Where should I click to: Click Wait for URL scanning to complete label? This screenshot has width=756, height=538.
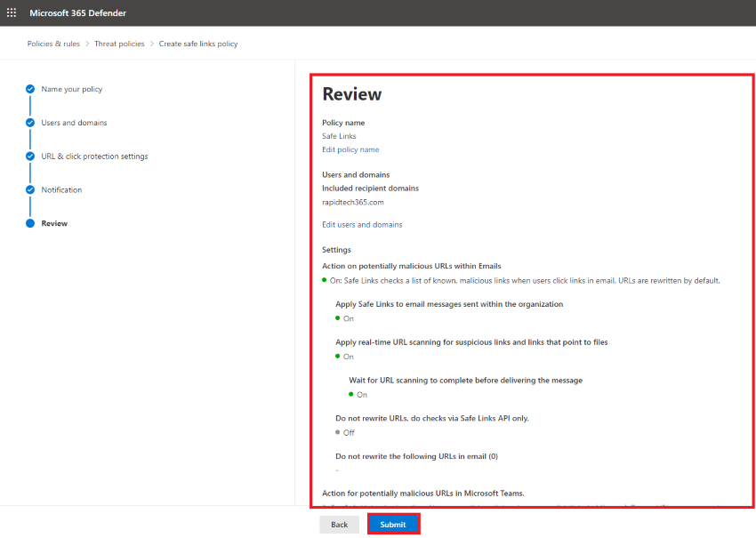click(x=466, y=381)
